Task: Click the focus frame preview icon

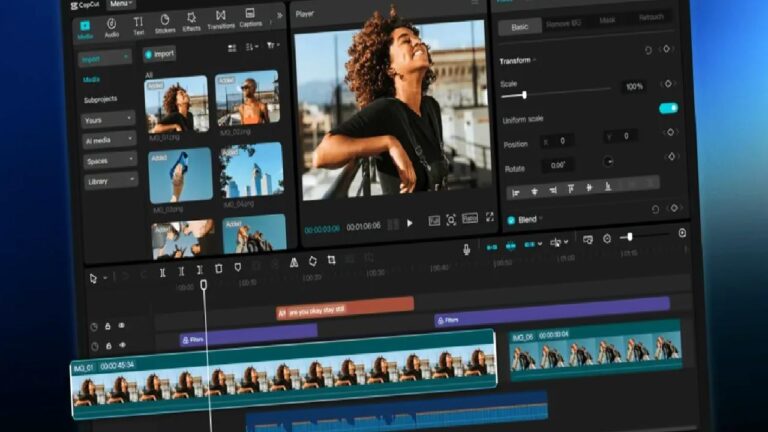Action: (451, 220)
